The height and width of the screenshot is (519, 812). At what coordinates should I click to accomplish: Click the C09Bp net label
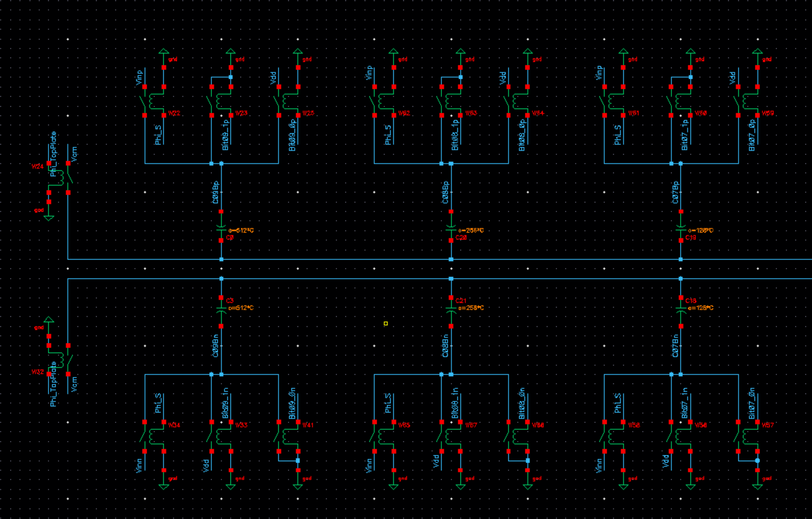[216, 192]
